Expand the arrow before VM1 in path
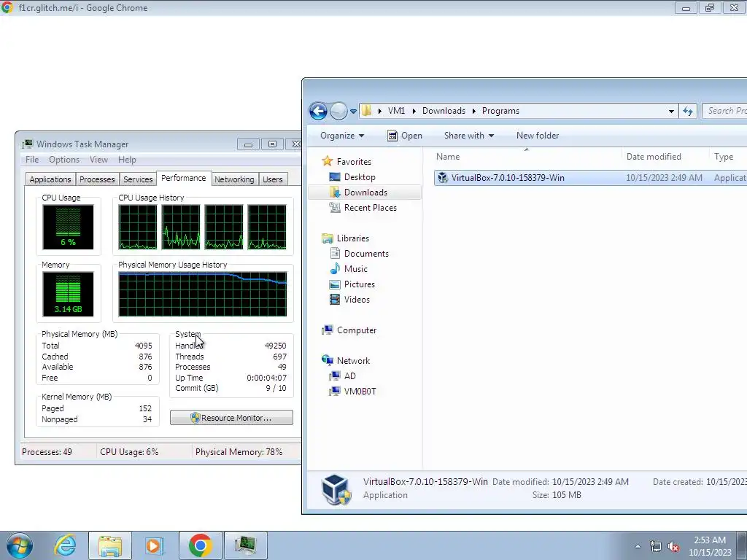Viewport: 747px width, 560px height. tap(379, 111)
